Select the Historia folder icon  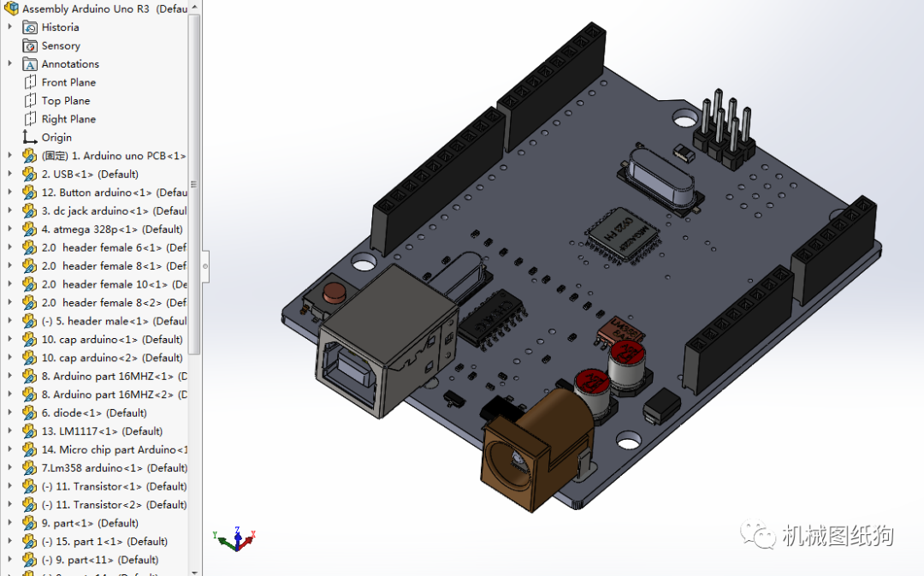[x=29, y=27]
